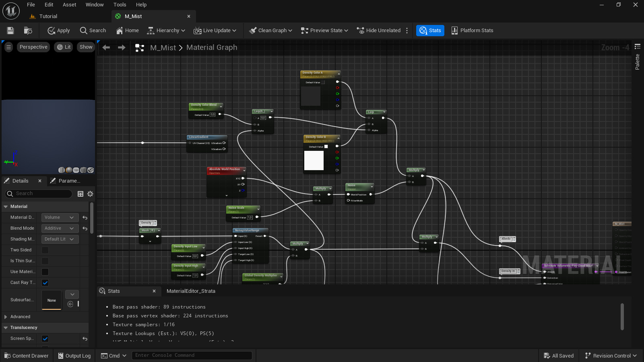Enable the Two Sided checkbox

pos(45,250)
